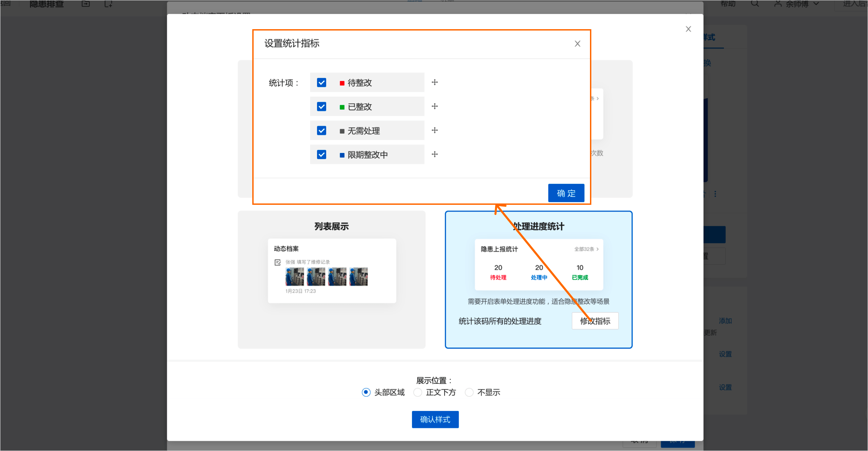Click the 确认样式 button

click(435, 419)
